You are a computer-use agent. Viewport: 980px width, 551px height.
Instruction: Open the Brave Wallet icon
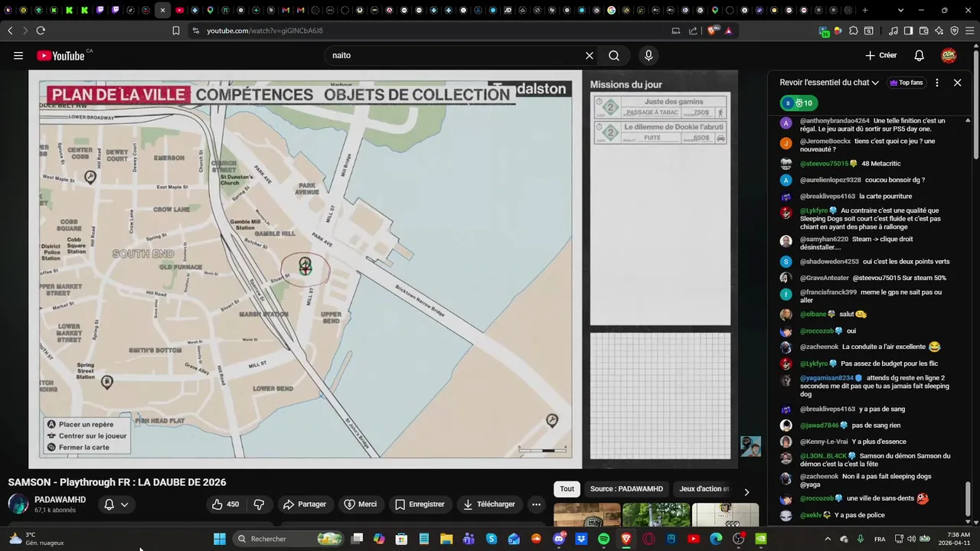click(923, 31)
